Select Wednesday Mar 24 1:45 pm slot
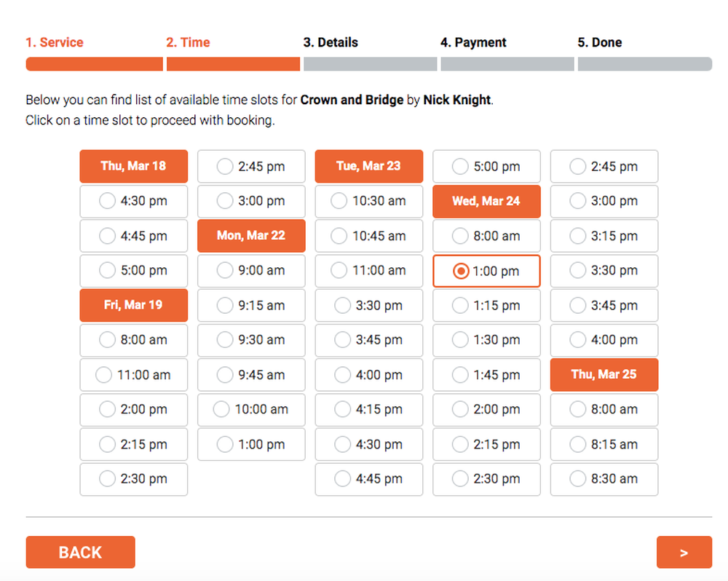Viewport: 728px width, 581px height. click(x=486, y=375)
